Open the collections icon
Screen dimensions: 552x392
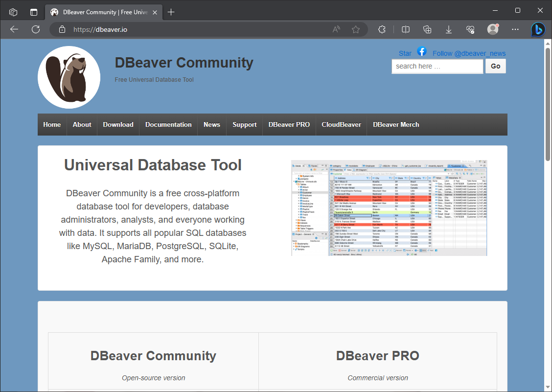tap(427, 29)
